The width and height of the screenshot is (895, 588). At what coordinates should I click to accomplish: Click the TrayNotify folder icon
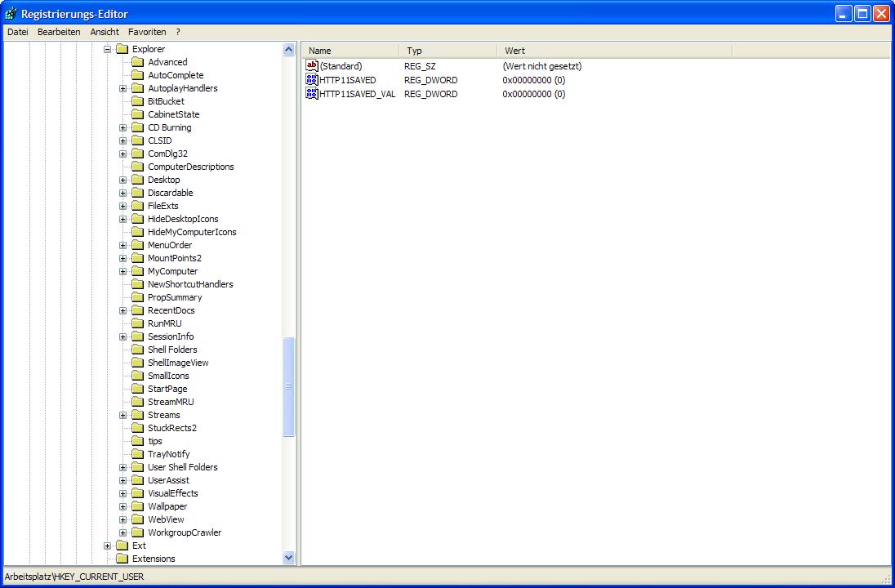click(x=137, y=454)
